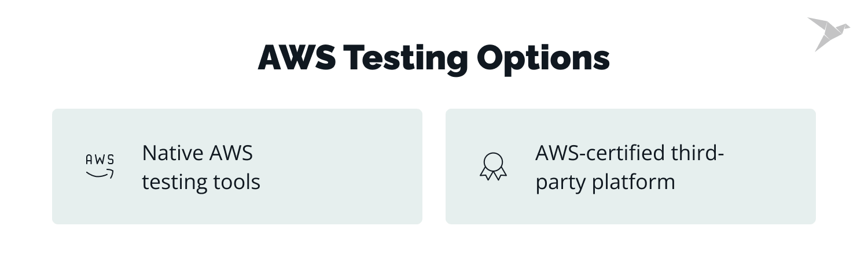Click the smile arrow beneath AWS letters

(100, 174)
